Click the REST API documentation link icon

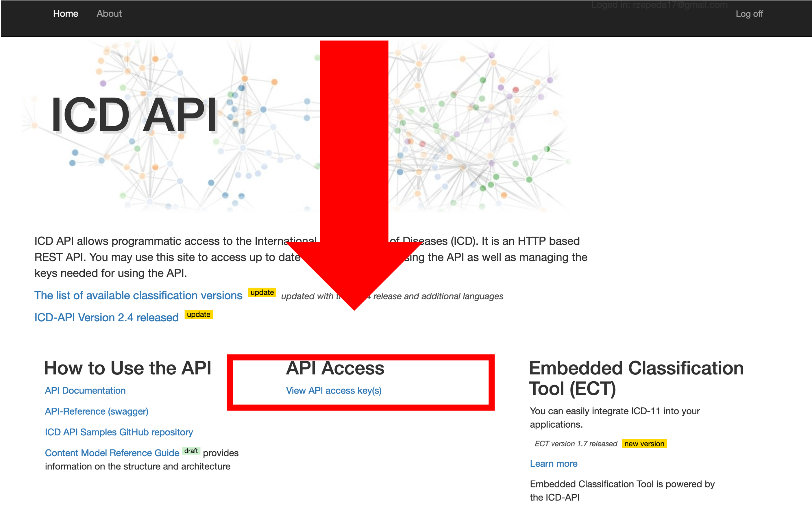pos(85,390)
